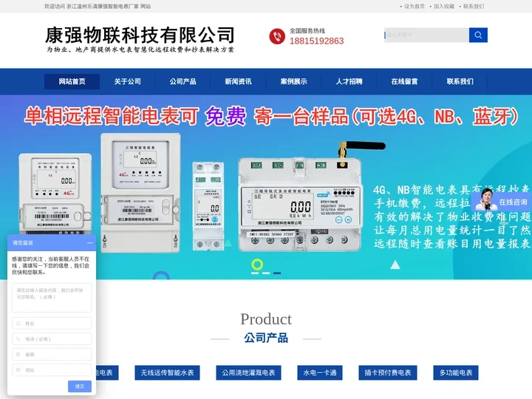Focus the 姓名 name input
The height and width of the screenshot is (399, 532).
(52, 324)
